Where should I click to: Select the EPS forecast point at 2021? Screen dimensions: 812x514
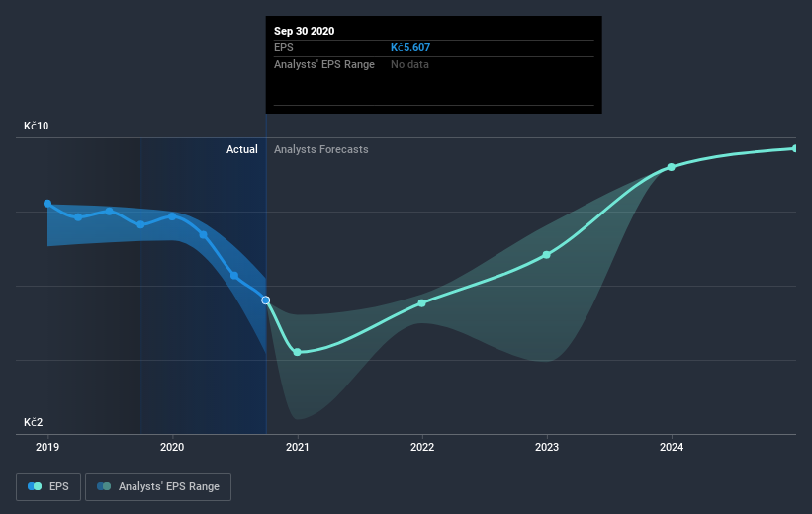click(x=297, y=352)
